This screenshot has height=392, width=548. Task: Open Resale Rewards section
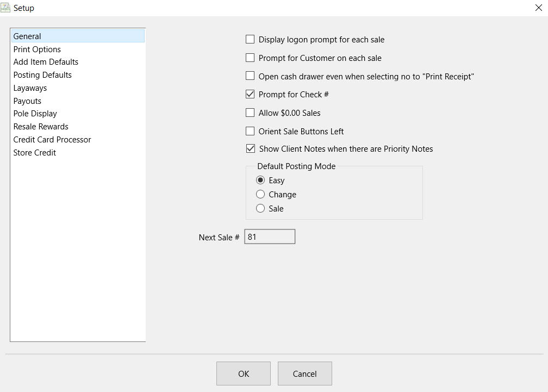pyautogui.click(x=41, y=127)
